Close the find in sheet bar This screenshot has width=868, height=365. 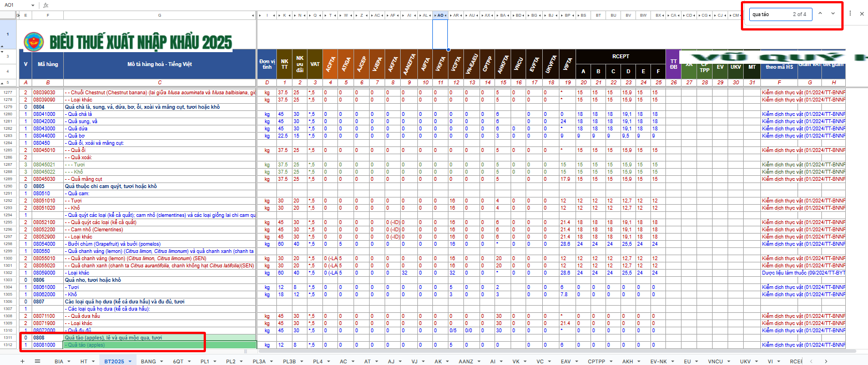(x=861, y=14)
